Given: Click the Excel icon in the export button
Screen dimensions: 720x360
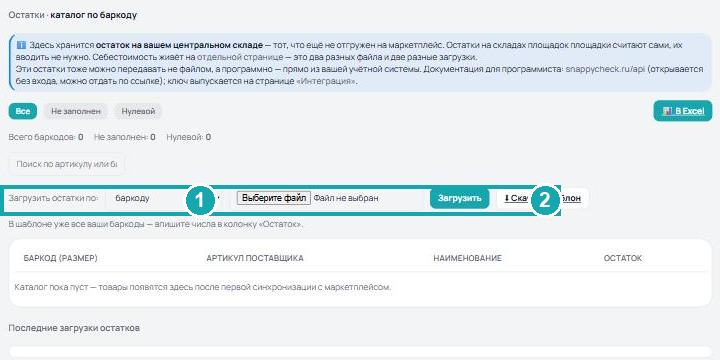Looking at the screenshot, I should tap(667, 111).
